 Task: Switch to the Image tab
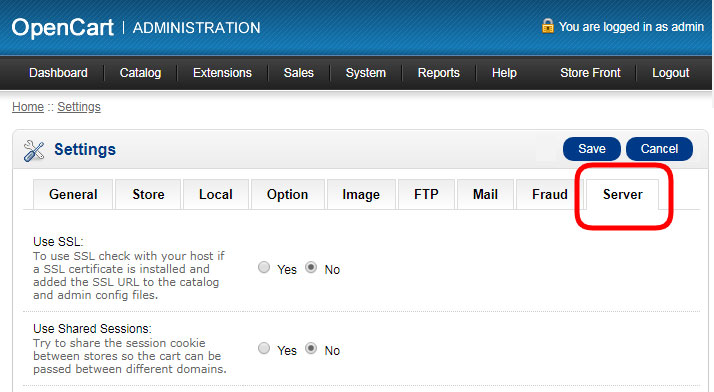(361, 194)
